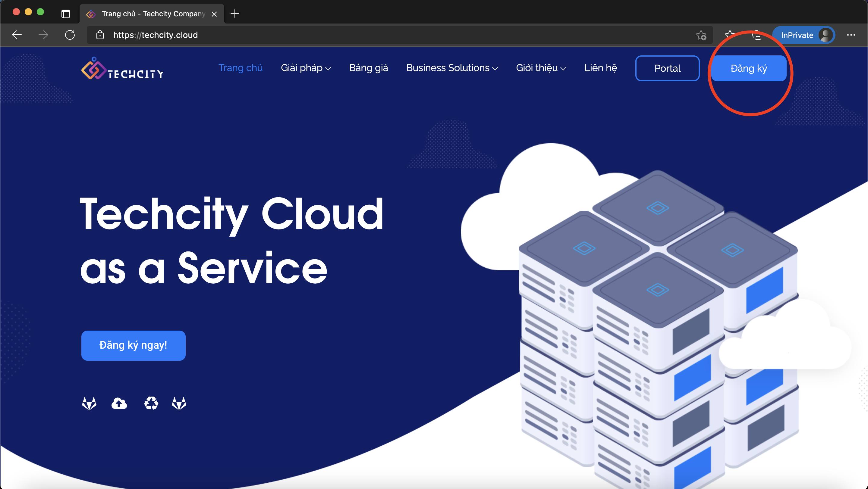Click the Techcity Cloud as a Service heading
This screenshot has height=489, width=868.
coord(232,241)
